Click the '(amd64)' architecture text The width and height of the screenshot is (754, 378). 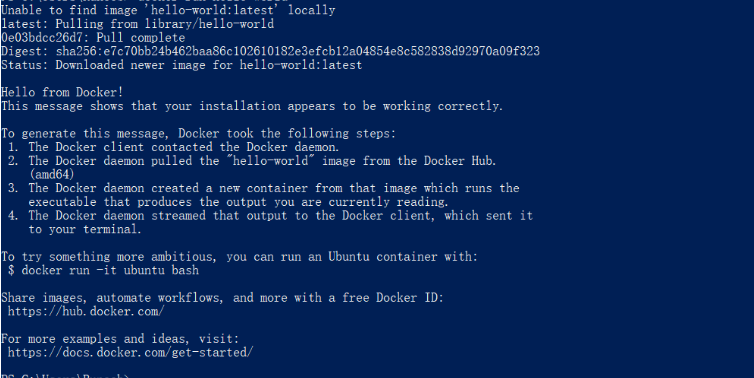(x=51, y=175)
